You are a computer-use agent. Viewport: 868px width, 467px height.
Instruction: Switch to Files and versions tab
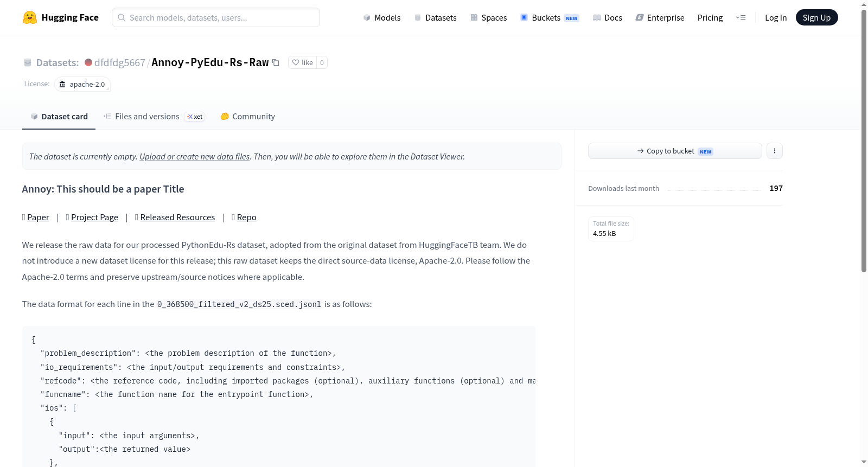pyautogui.click(x=154, y=117)
